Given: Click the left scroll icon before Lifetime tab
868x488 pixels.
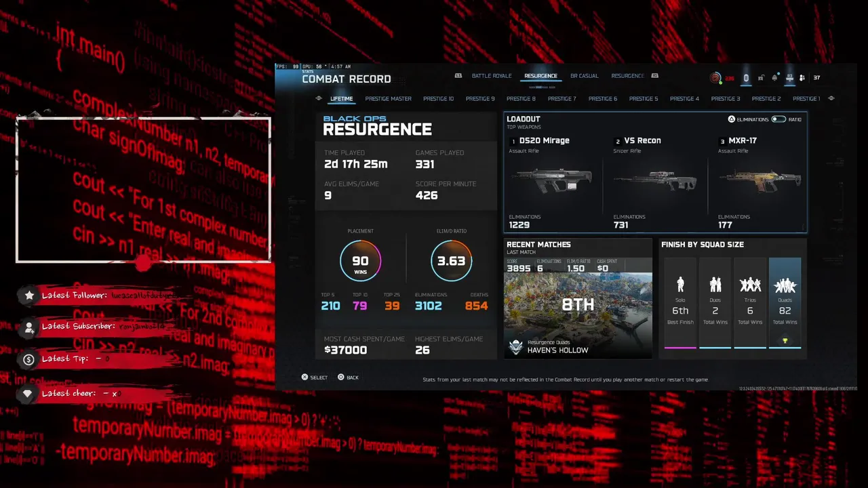Looking at the screenshot, I should click(x=319, y=98).
